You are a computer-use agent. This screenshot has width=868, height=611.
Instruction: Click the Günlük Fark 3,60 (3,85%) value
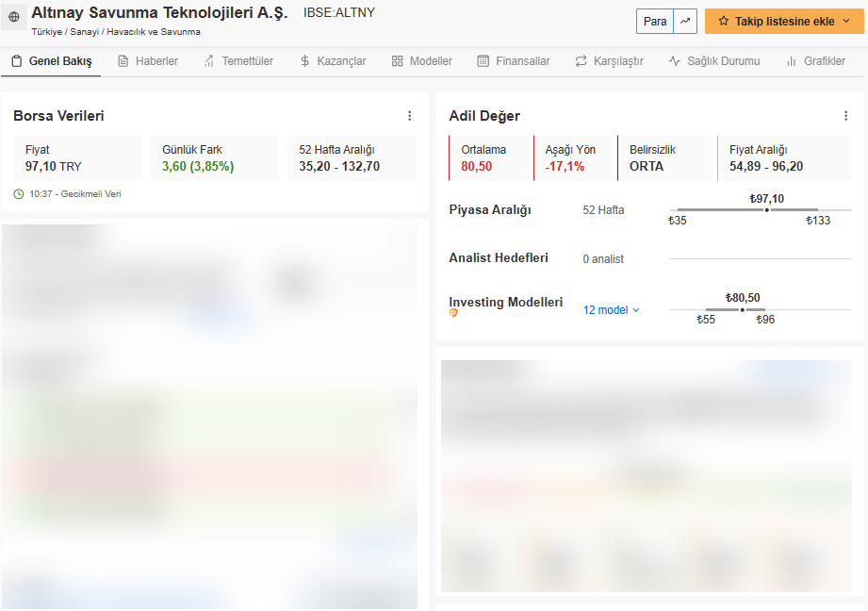click(198, 166)
